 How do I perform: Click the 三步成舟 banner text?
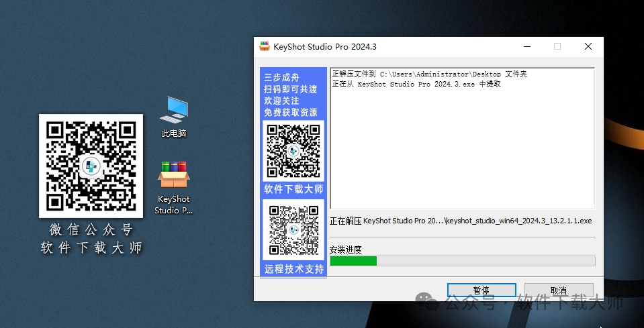click(x=281, y=78)
